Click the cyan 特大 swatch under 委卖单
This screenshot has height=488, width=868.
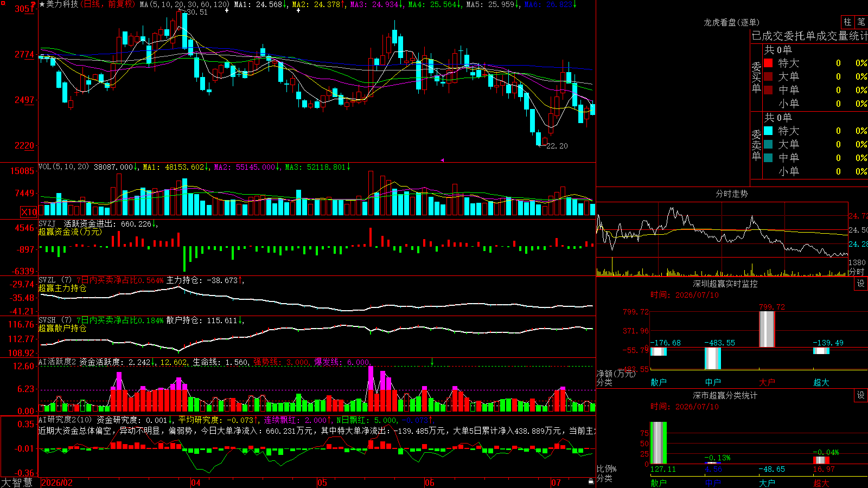[x=768, y=131]
